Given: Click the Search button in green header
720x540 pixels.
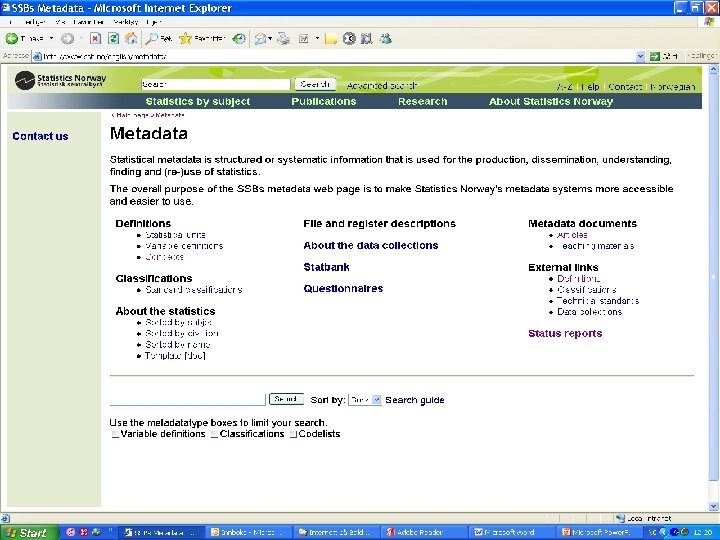Looking at the screenshot, I should pos(315,84).
